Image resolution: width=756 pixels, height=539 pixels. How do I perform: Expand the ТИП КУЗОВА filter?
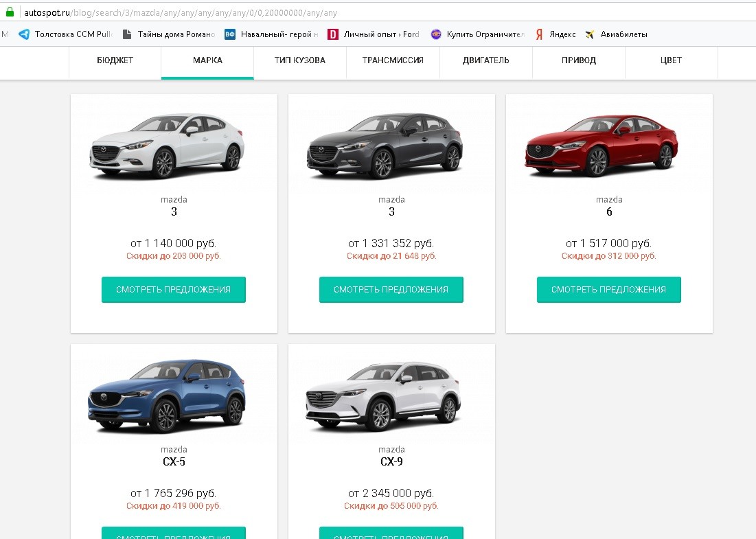pos(300,60)
